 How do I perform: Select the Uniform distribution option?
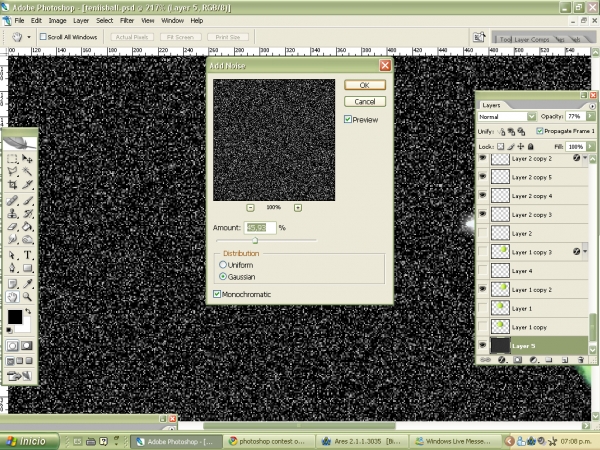coord(223,264)
